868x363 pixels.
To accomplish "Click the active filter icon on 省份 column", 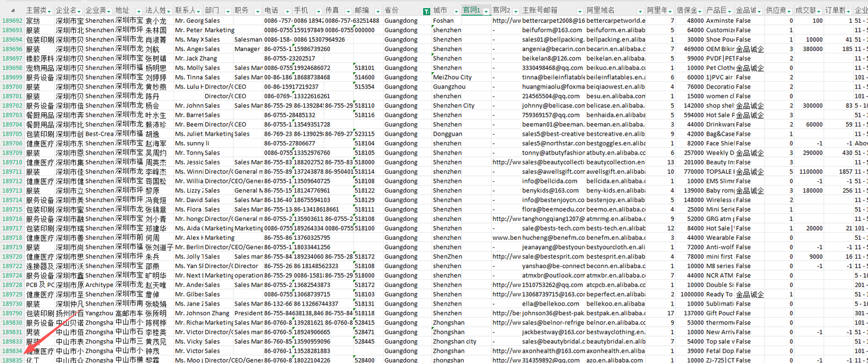I will tap(426, 11).
